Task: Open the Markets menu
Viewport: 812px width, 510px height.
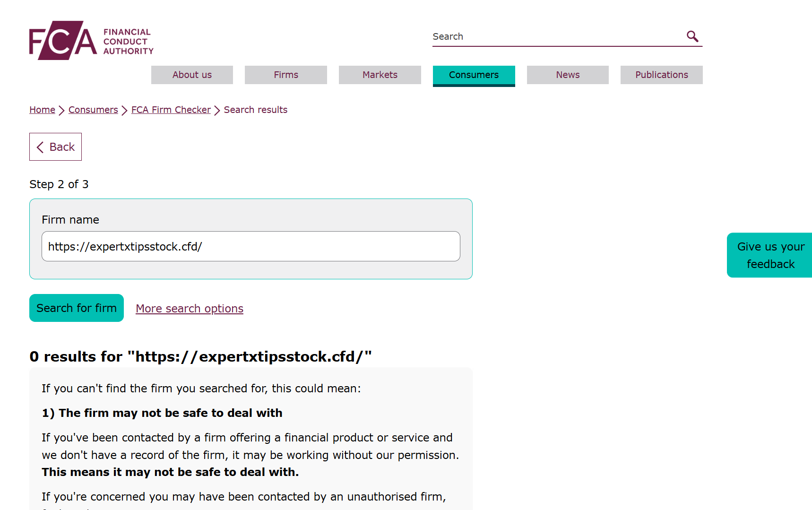Action: (x=380, y=75)
